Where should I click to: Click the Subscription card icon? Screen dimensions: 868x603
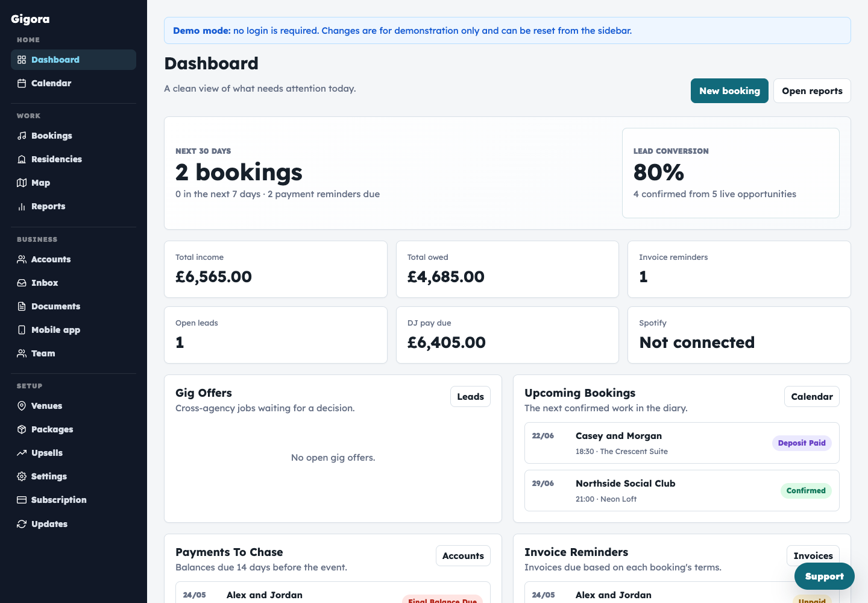point(22,500)
